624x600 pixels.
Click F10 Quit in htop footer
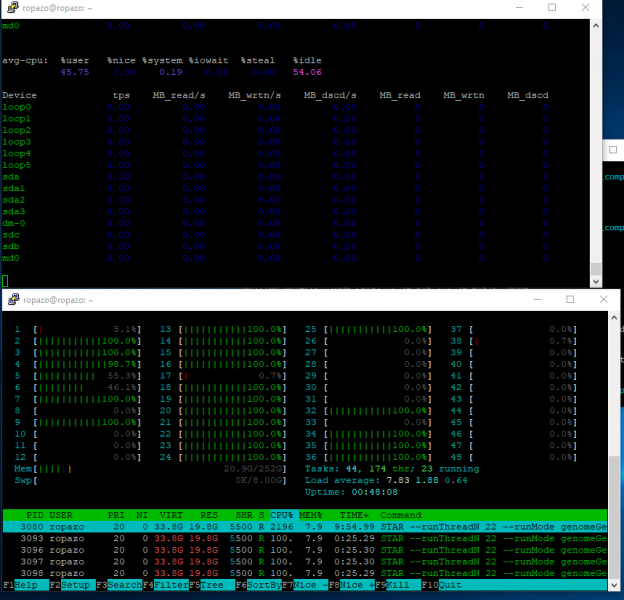coord(442,585)
